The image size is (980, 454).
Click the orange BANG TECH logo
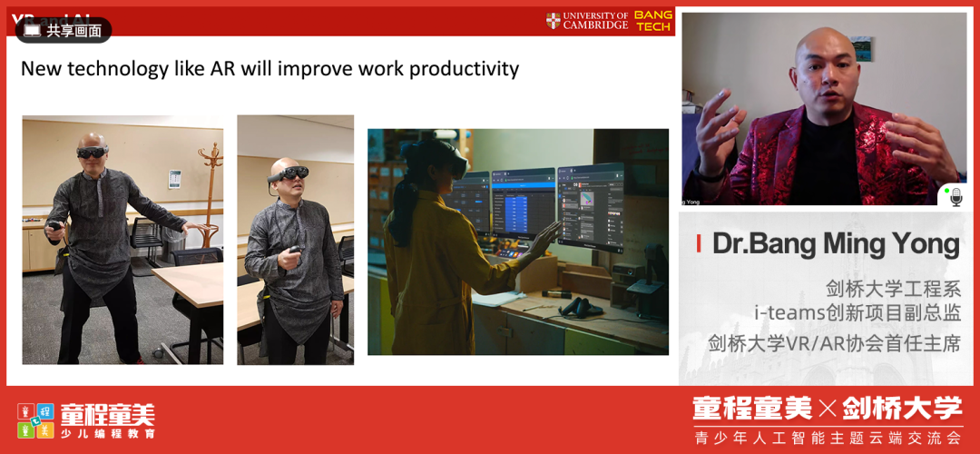click(652, 21)
